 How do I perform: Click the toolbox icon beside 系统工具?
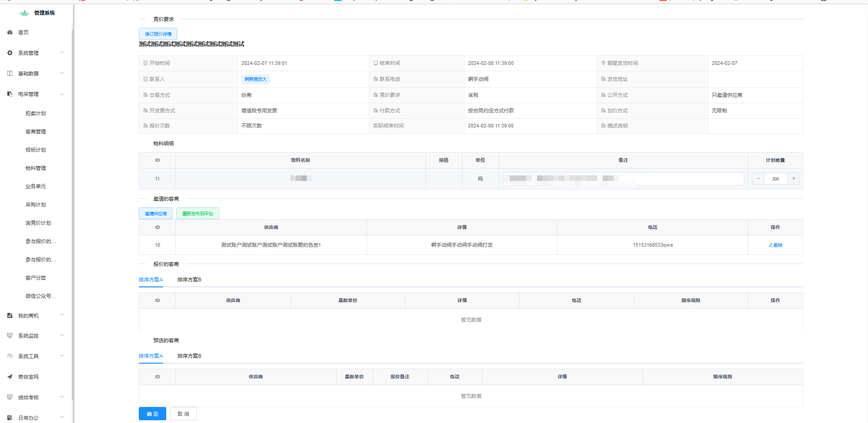pyautogui.click(x=10, y=356)
